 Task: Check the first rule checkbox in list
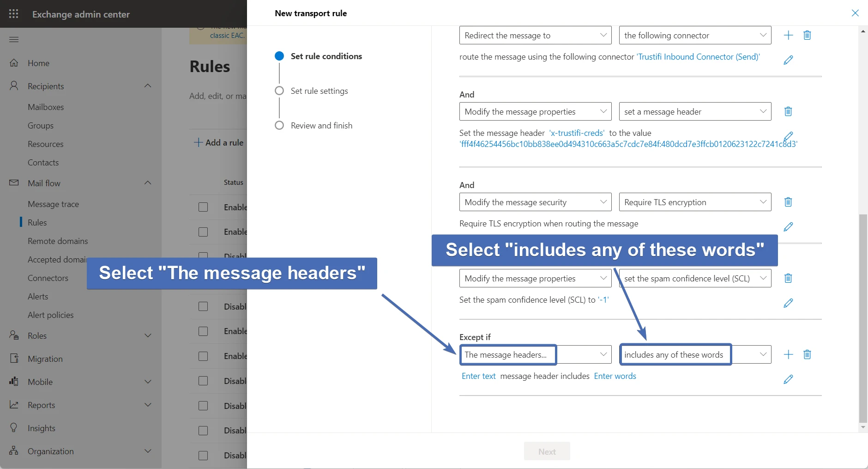pyautogui.click(x=203, y=207)
